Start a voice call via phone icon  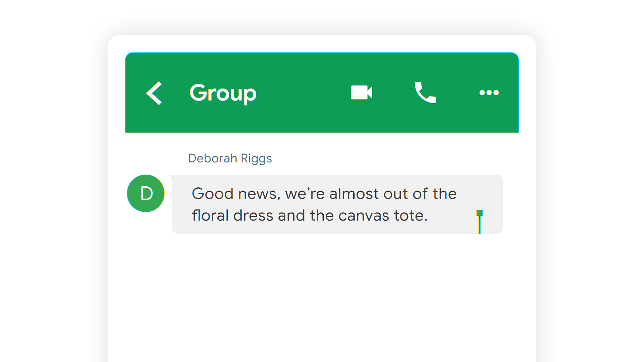click(425, 93)
